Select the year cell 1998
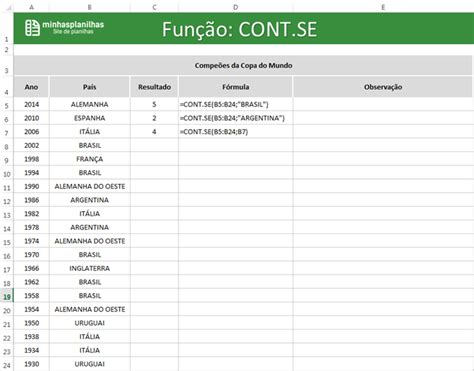 pyautogui.click(x=31, y=159)
